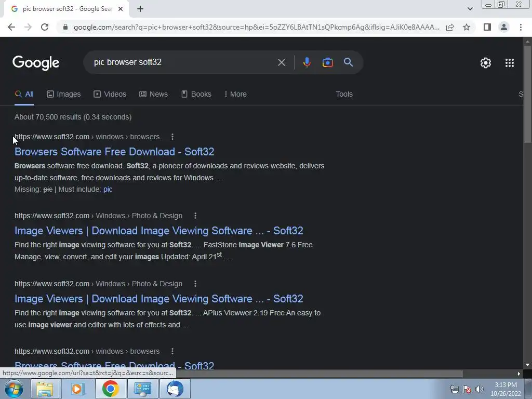Open the control panel taskbar item
The width and height of the screenshot is (532, 399).
[142, 389]
